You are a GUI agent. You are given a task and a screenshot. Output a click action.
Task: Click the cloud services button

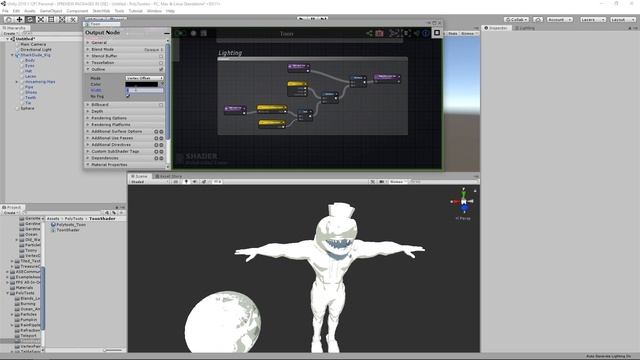(538, 19)
